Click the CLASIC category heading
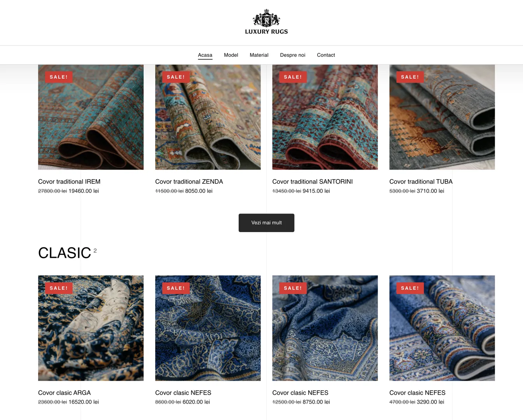This screenshot has height=420, width=523. [x=65, y=253]
